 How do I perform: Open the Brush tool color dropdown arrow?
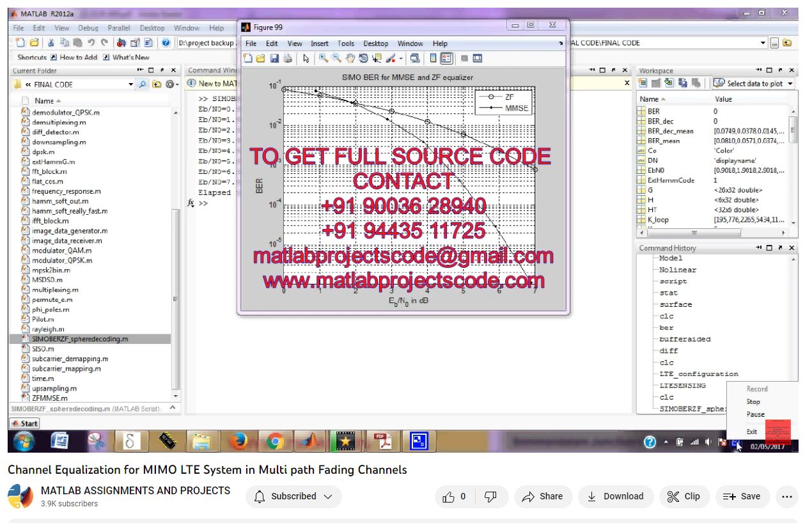point(401,58)
